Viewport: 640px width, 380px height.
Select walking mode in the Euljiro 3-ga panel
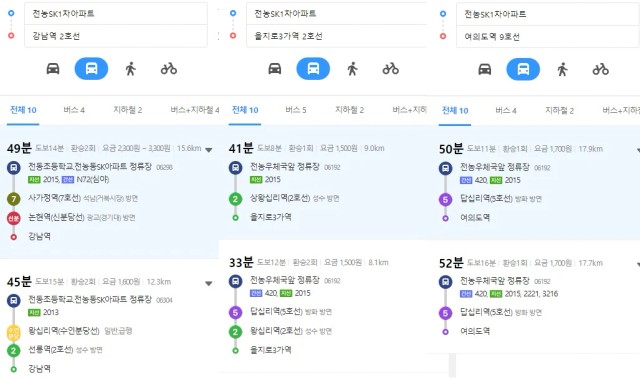[x=353, y=69]
